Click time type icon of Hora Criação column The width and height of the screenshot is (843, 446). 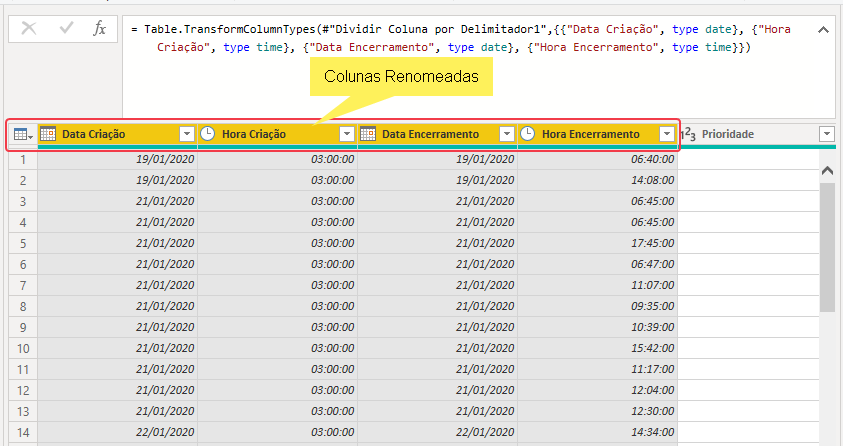pos(208,134)
